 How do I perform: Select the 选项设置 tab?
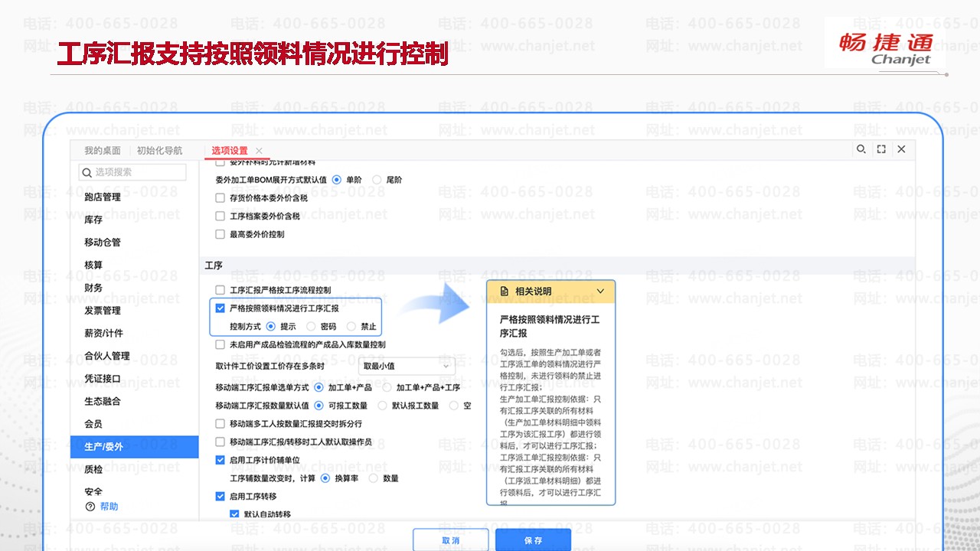point(230,151)
